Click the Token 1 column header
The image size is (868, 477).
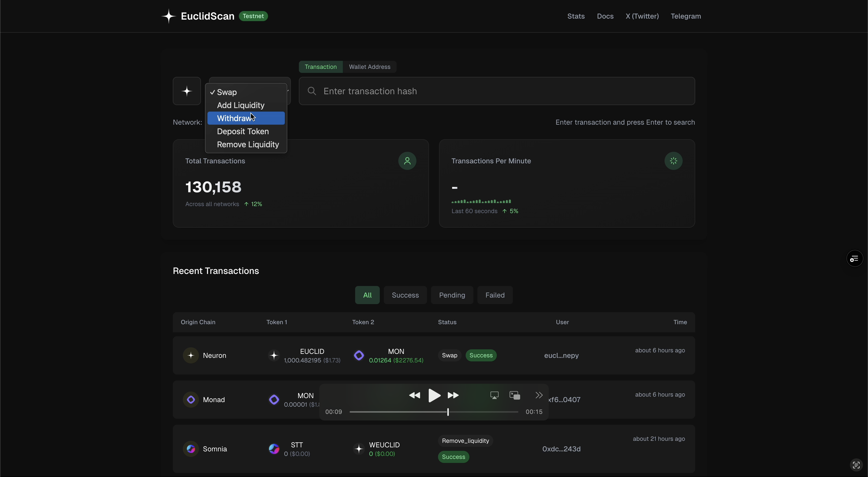(277, 322)
